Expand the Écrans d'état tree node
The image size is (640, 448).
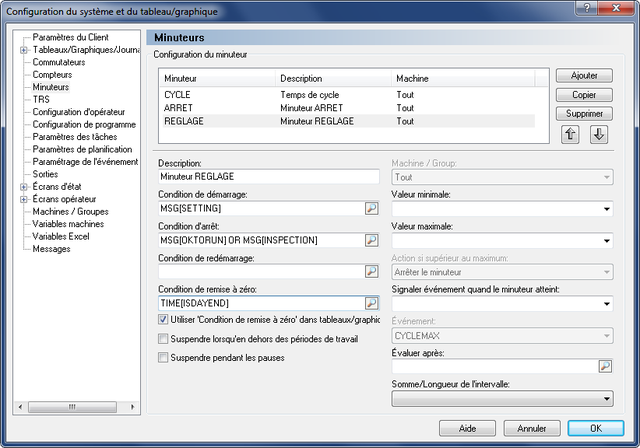[24, 187]
